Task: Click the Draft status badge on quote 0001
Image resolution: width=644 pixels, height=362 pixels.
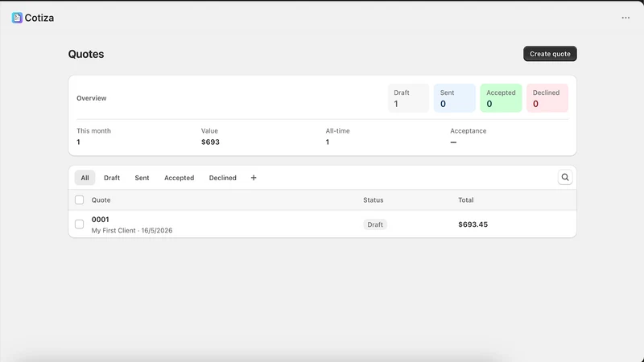Action: (x=374, y=224)
